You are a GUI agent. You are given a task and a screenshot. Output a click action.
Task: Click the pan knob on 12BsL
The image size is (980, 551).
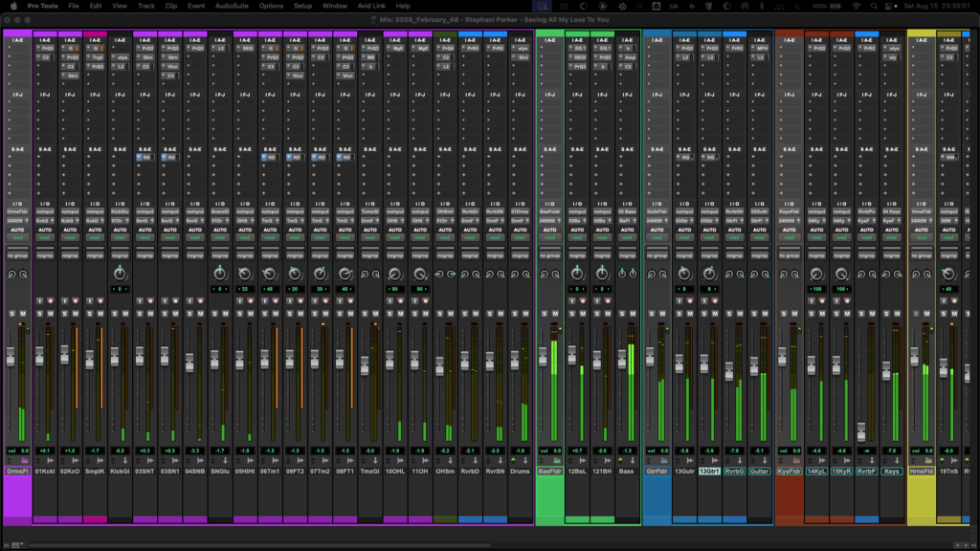577,274
